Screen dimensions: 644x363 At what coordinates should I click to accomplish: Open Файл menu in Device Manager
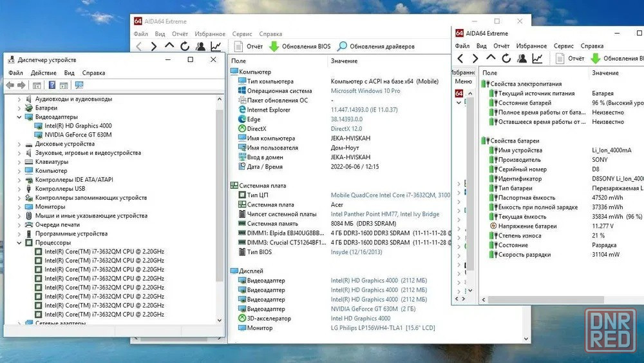coord(15,73)
